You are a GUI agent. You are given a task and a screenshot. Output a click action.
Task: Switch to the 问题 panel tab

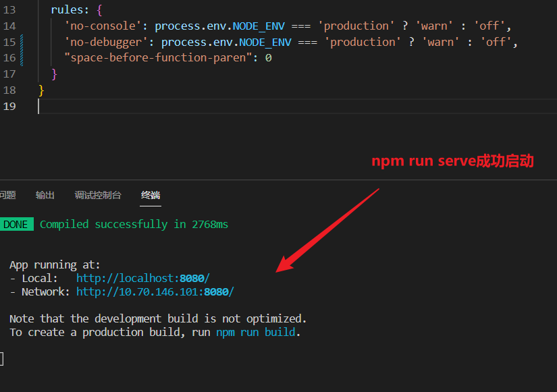(7, 195)
